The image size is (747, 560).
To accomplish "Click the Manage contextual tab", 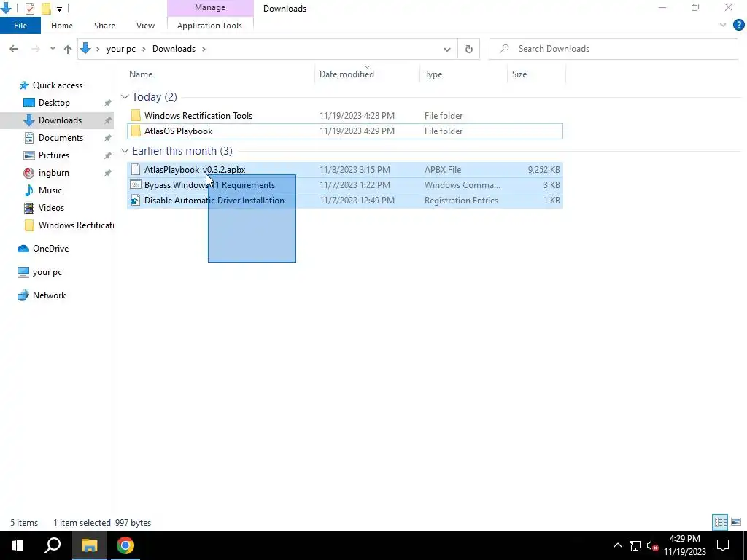I will (210, 7).
